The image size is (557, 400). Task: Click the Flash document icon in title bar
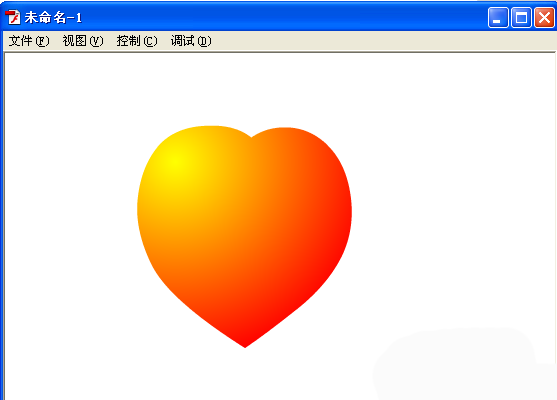pyautogui.click(x=13, y=17)
